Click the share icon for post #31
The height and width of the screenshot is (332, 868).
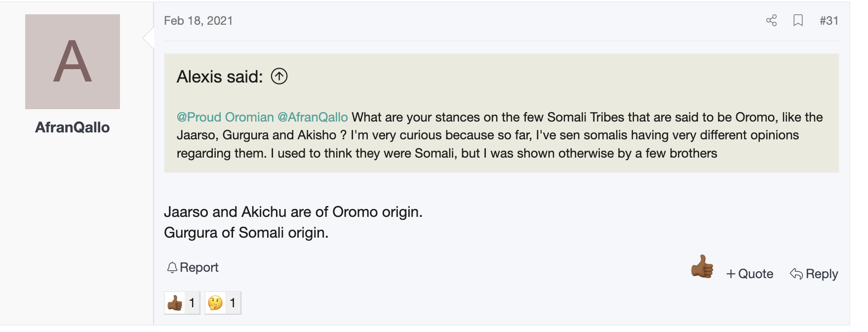point(771,21)
